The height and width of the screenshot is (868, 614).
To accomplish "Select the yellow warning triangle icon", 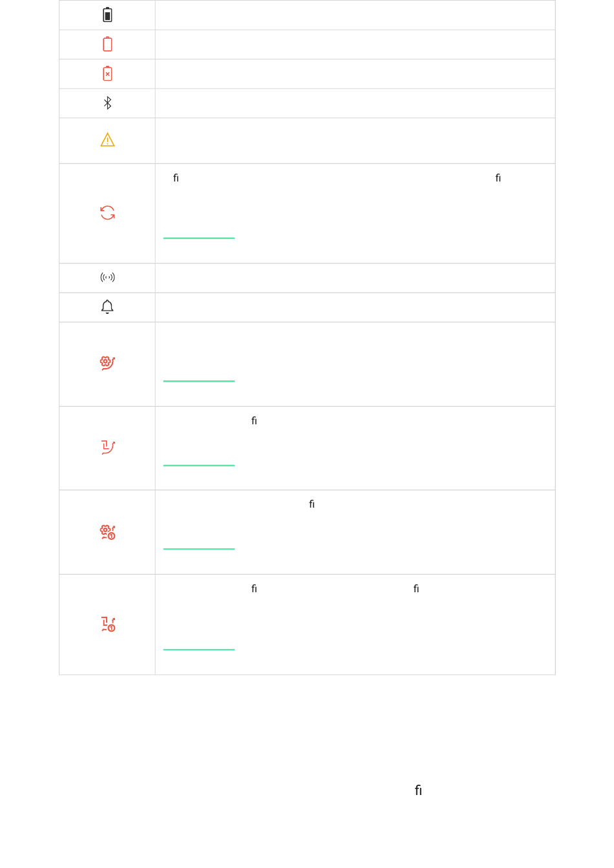I will pos(107,140).
